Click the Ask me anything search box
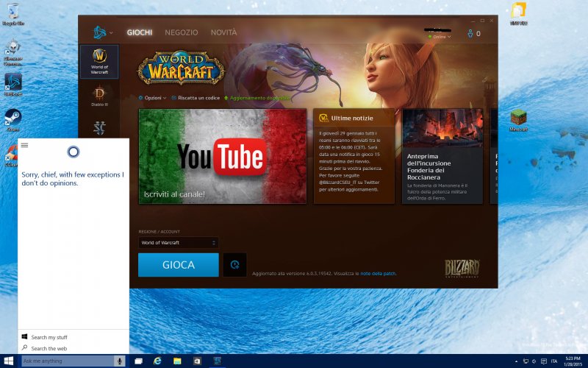 click(x=68, y=361)
